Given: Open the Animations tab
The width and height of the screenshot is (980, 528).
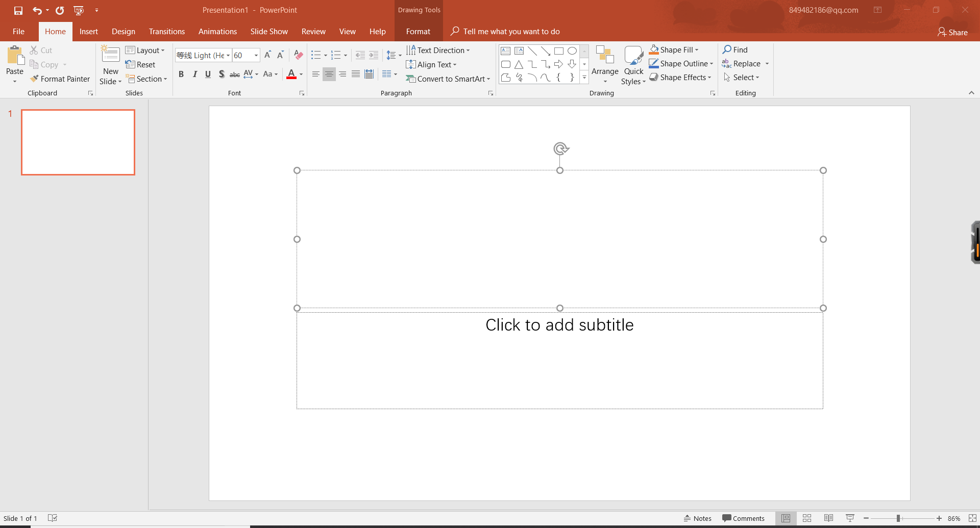Looking at the screenshot, I should (217, 32).
